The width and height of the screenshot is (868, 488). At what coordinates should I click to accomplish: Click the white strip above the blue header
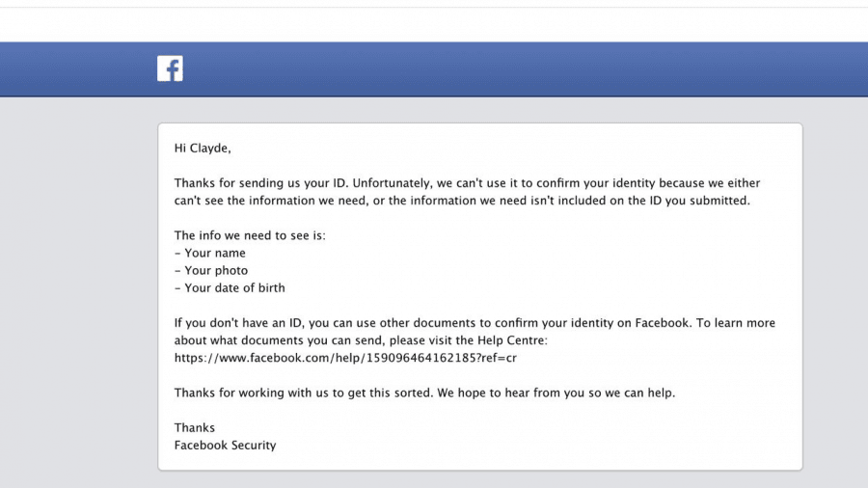click(434, 25)
